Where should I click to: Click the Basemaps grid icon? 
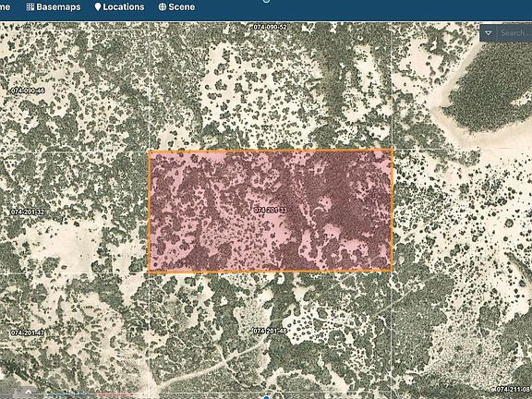tap(30, 6)
